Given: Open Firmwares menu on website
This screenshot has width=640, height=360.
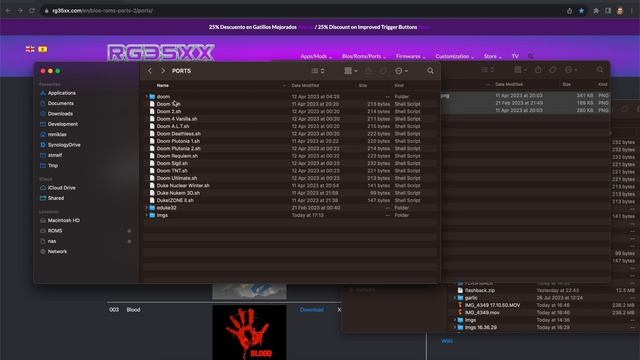Looking at the screenshot, I should click(410, 56).
